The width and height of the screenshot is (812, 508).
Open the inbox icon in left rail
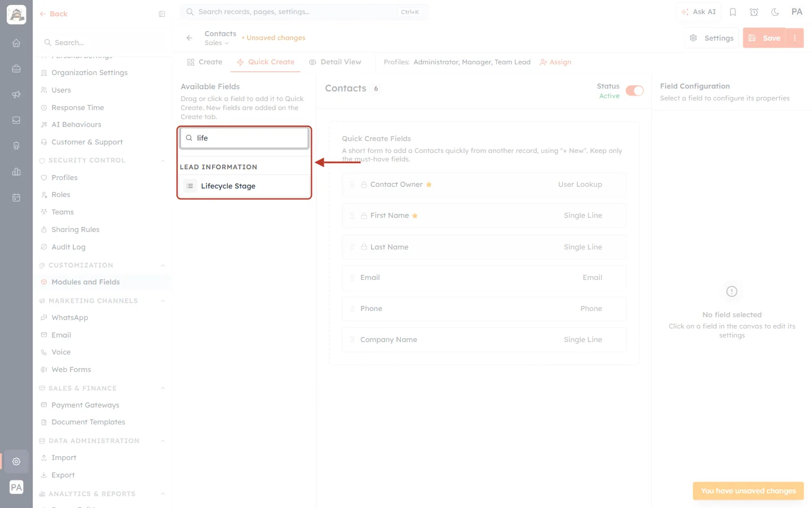[16, 120]
